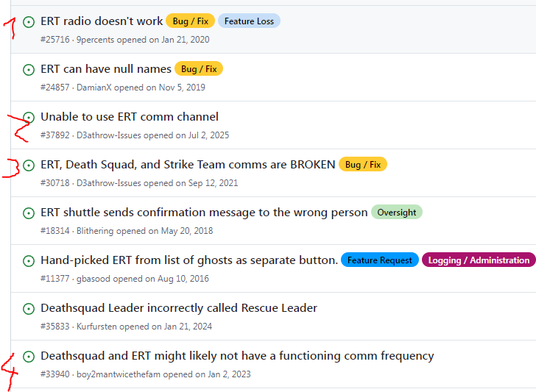The height and width of the screenshot is (392, 536).
Task: Click date text "Jan 2, 2023"
Action: (x=229, y=374)
